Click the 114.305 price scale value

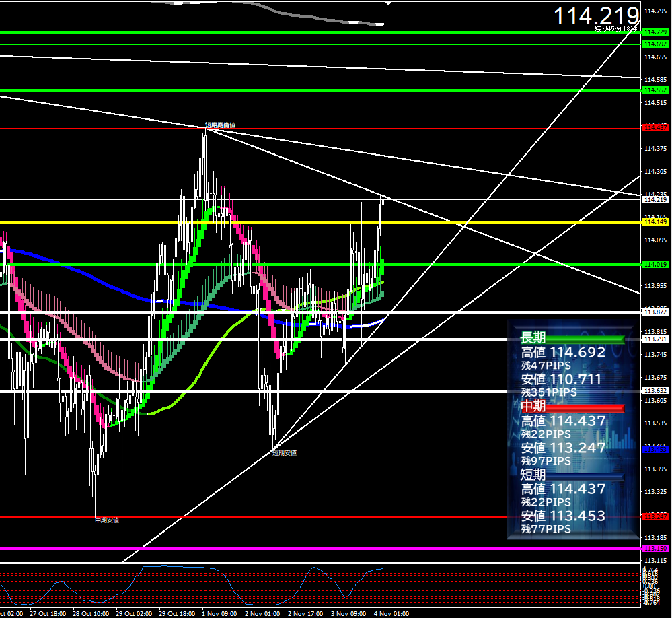[655, 172]
